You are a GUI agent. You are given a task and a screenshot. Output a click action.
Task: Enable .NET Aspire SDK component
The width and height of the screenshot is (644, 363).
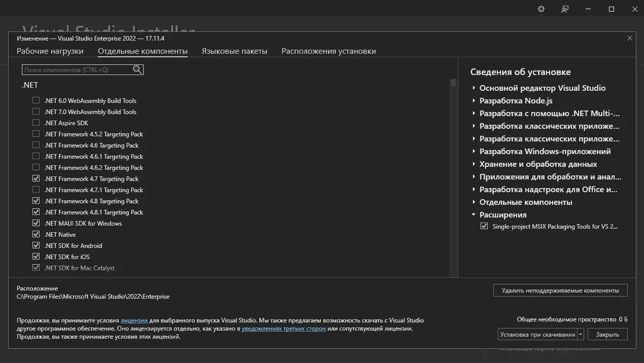coord(36,122)
